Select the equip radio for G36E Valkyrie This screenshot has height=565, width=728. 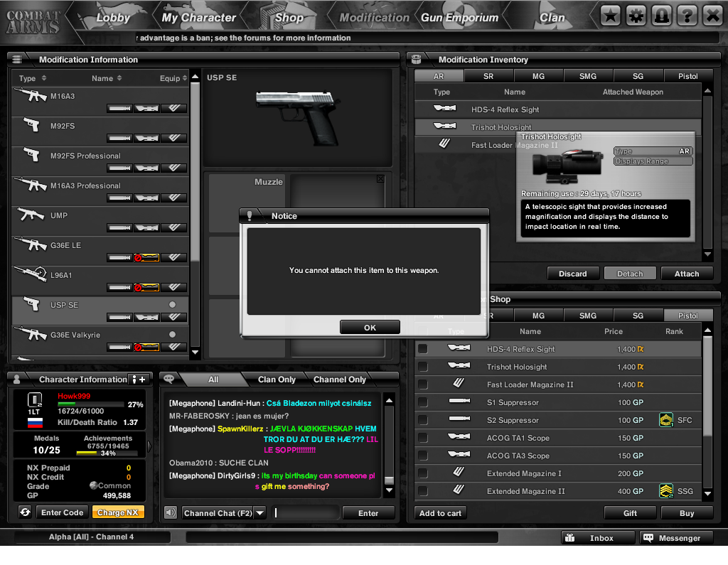(x=172, y=334)
